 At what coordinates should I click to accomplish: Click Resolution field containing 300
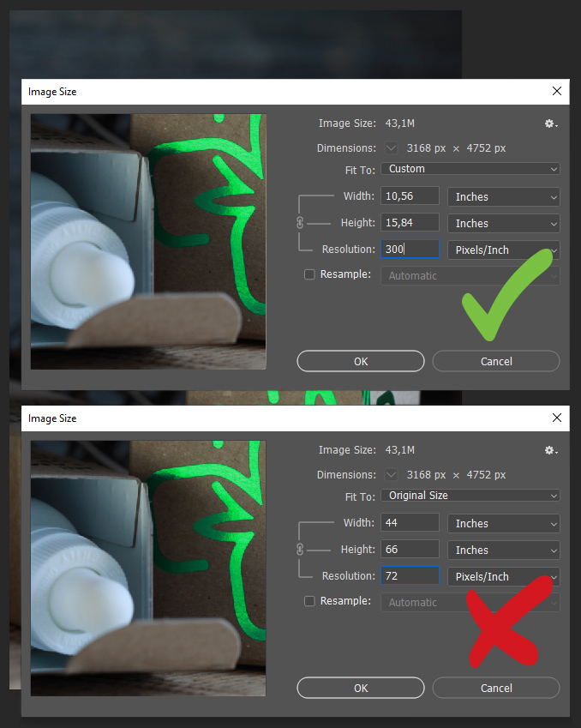coord(410,249)
